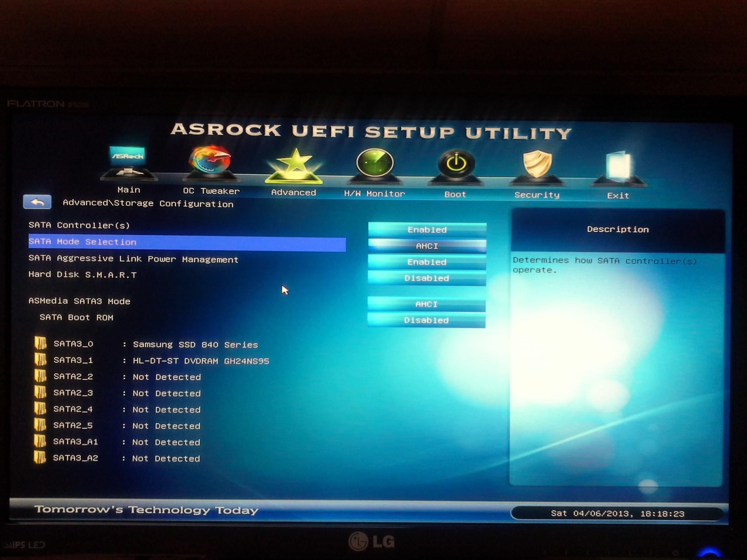Click the SATA3_A1 port label

pos(76,442)
